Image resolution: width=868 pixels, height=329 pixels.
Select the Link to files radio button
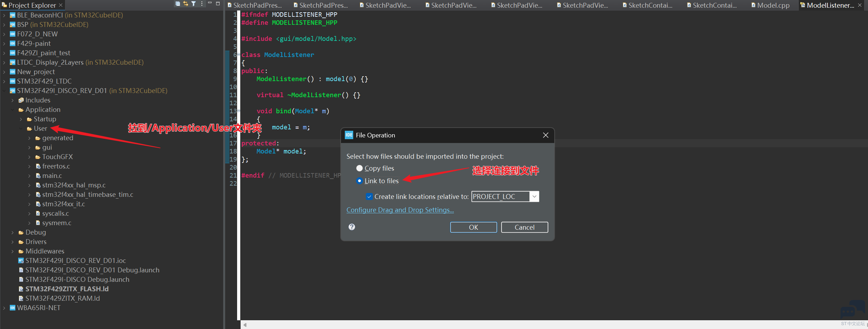(x=359, y=181)
